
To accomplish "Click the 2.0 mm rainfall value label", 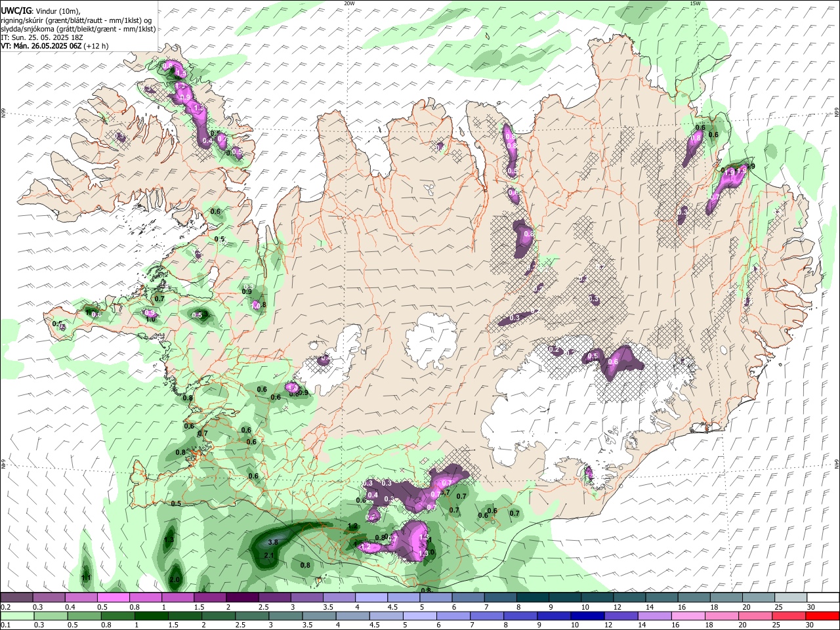I will (x=175, y=580).
